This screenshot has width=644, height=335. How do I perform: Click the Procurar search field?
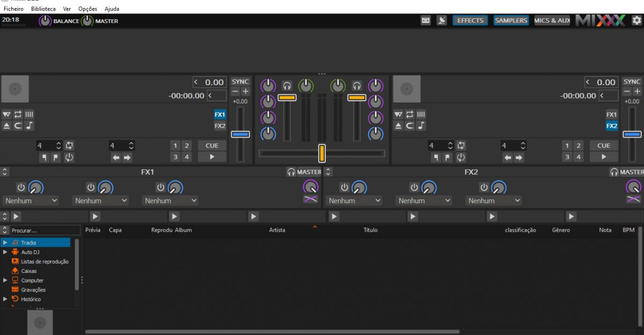[40, 230]
